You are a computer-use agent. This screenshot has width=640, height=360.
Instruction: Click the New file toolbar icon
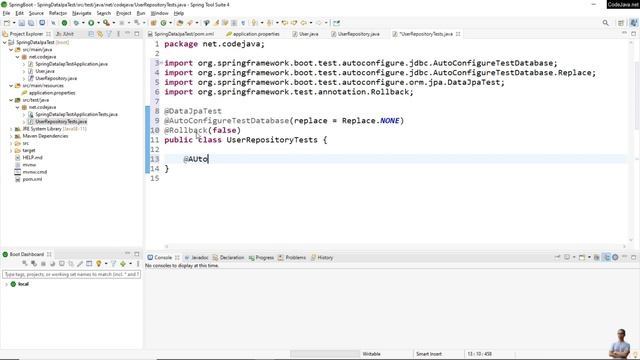tap(7, 23)
